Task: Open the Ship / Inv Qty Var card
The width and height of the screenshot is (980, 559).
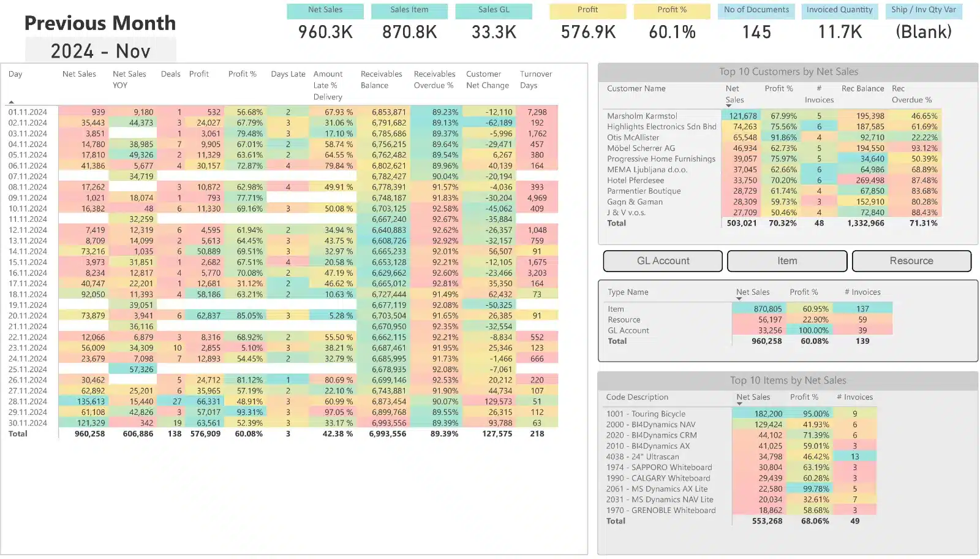Action: pyautogui.click(x=924, y=25)
